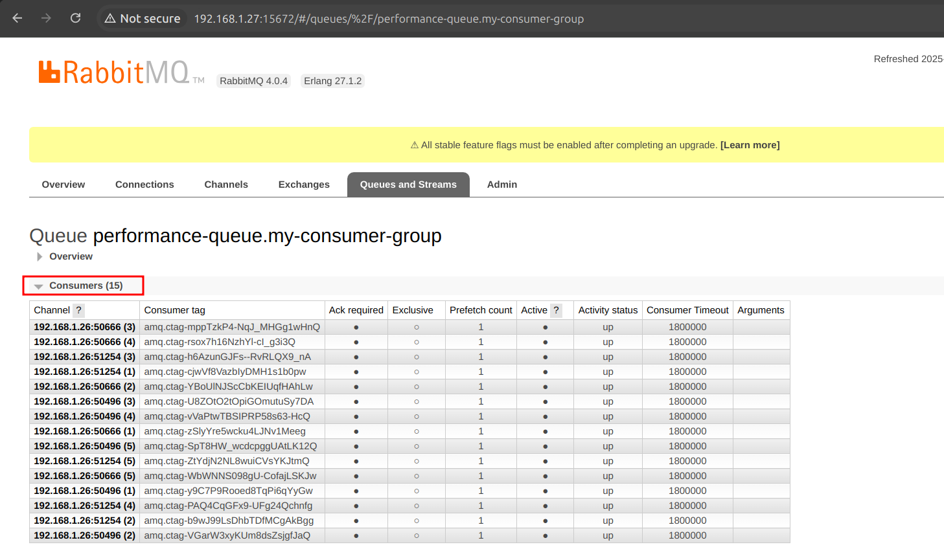Click the RabbitMQ logo

(x=121, y=72)
